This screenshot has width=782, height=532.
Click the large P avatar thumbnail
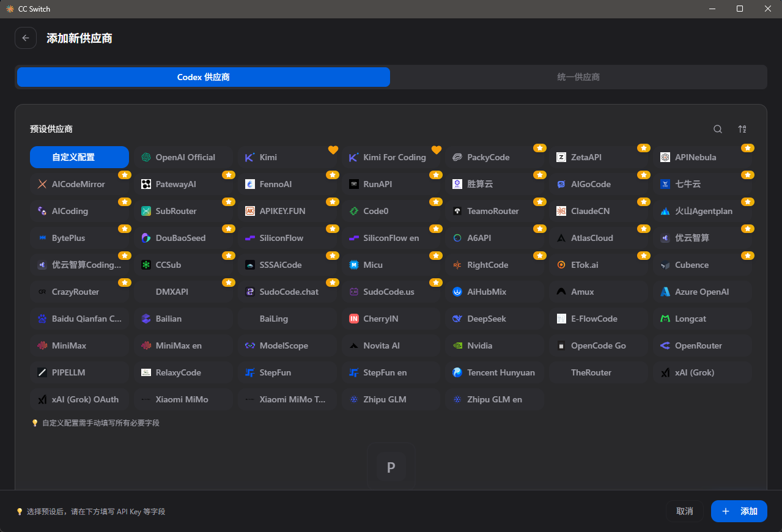tap(391, 467)
